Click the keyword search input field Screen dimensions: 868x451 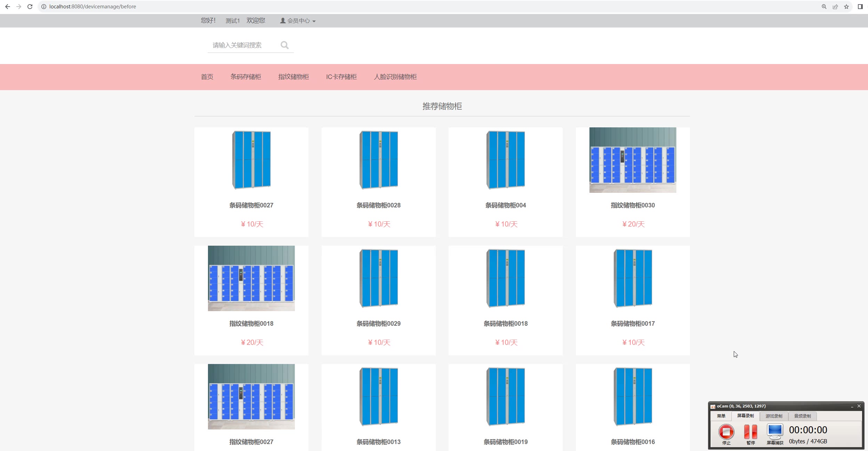point(243,45)
